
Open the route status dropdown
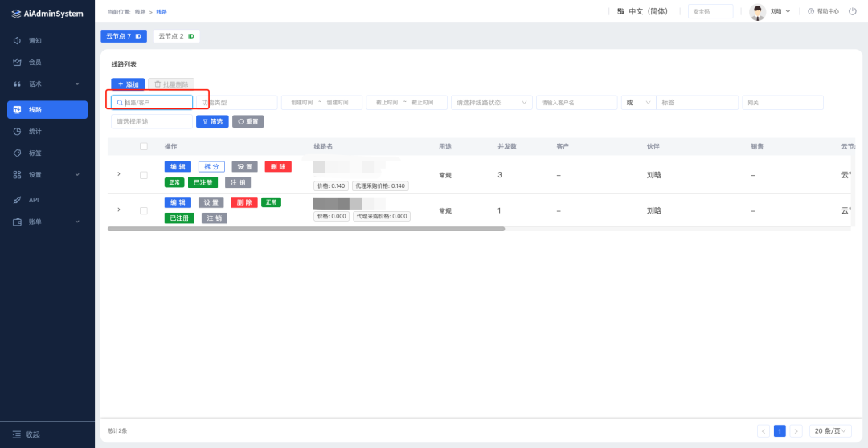[492, 103]
